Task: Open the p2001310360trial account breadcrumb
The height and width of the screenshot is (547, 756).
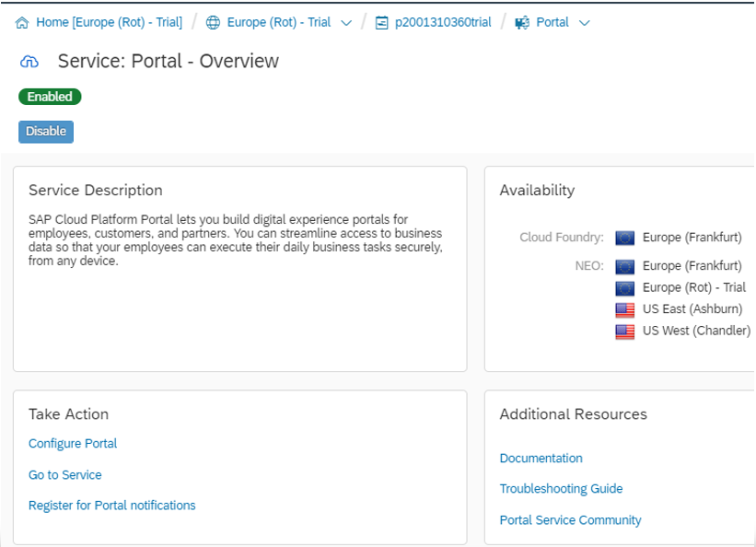Action: 443,22
